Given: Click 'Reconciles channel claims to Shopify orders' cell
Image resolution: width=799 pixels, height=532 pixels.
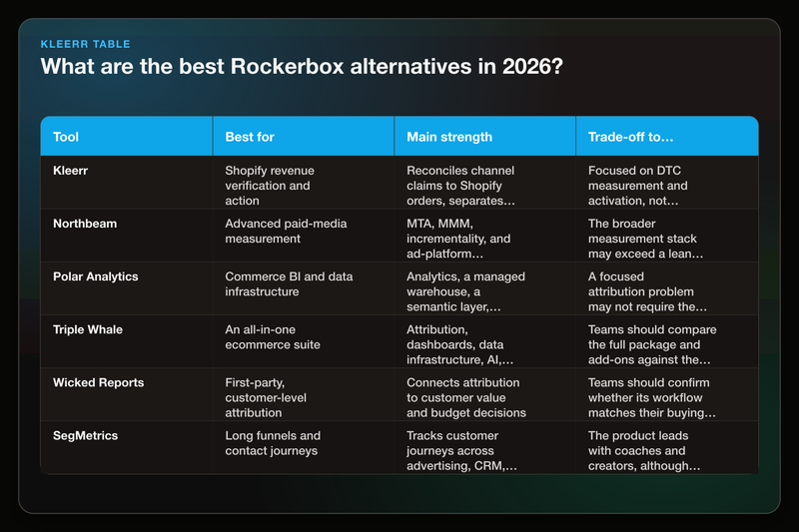Looking at the screenshot, I should coord(484,183).
